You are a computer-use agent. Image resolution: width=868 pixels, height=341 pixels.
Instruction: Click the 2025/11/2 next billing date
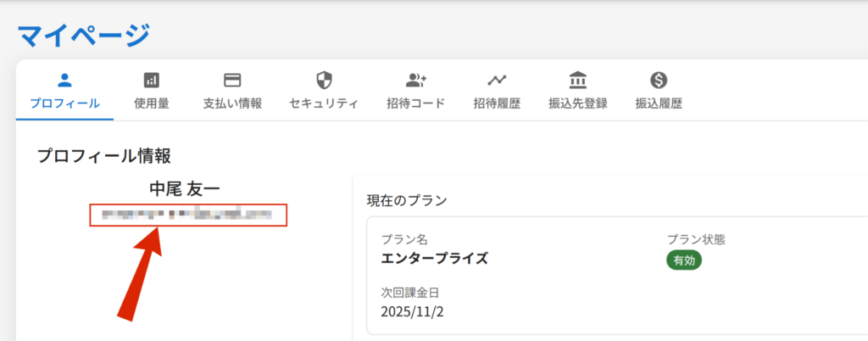(x=413, y=312)
